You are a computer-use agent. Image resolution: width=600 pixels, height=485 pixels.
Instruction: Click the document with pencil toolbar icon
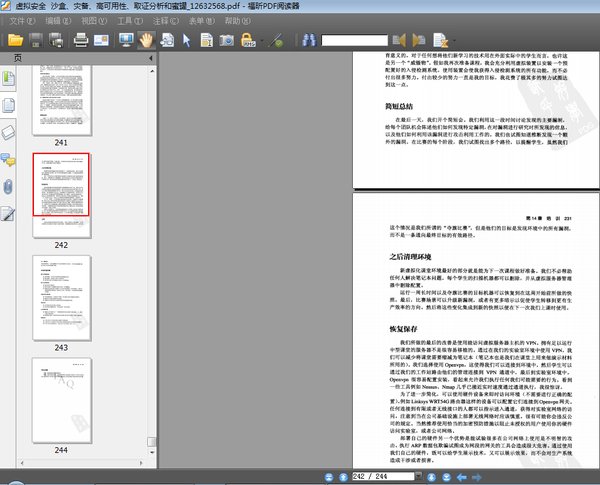coord(440,40)
